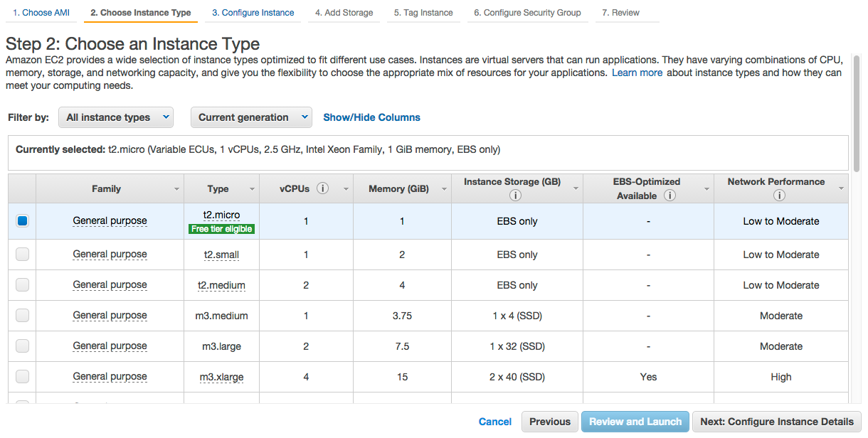Click Review and Launch button
The height and width of the screenshot is (438, 868).
pos(635,422)
